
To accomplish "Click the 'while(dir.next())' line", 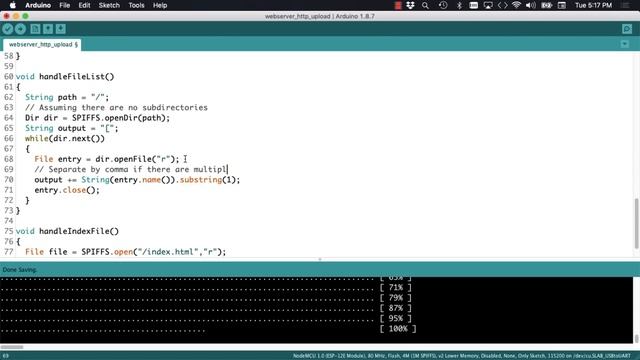I will click(x=65, y=138).
